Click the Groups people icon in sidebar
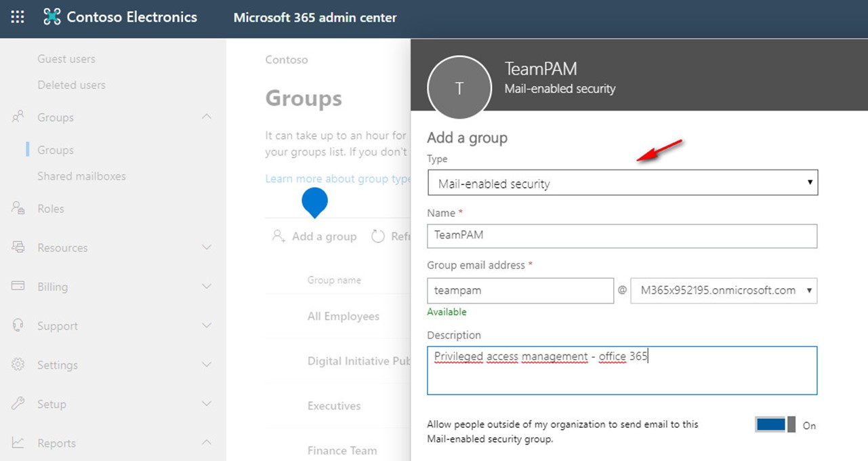This screenshot has height=461, width=868. point(18,117)
